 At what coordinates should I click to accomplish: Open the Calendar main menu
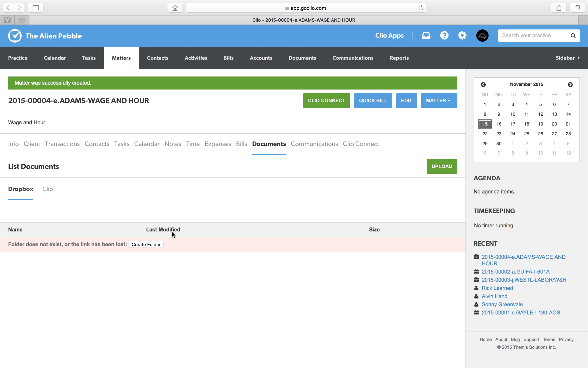coord(55,58)
